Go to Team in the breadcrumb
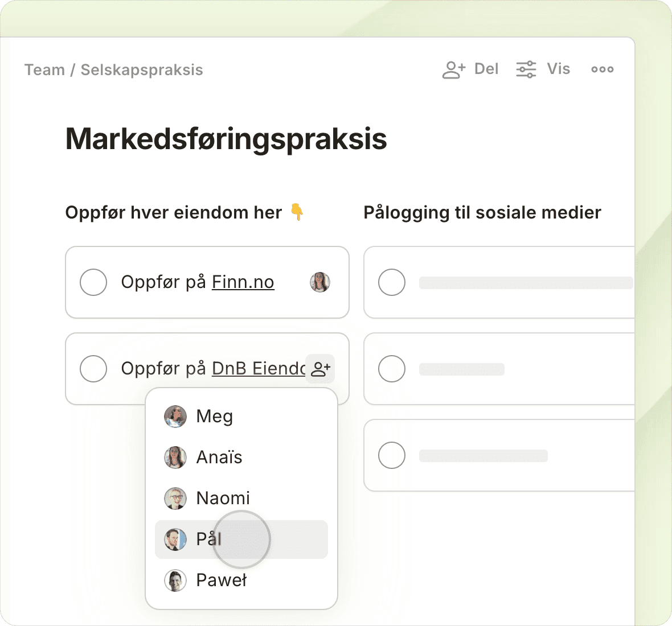 coord(44,70)
